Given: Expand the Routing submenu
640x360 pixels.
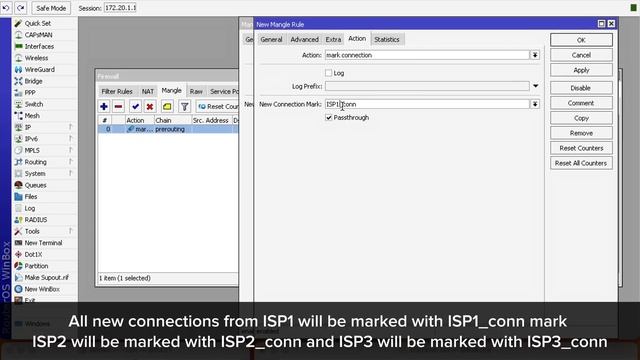Looking at the screenshot, I should coord(36,162).
